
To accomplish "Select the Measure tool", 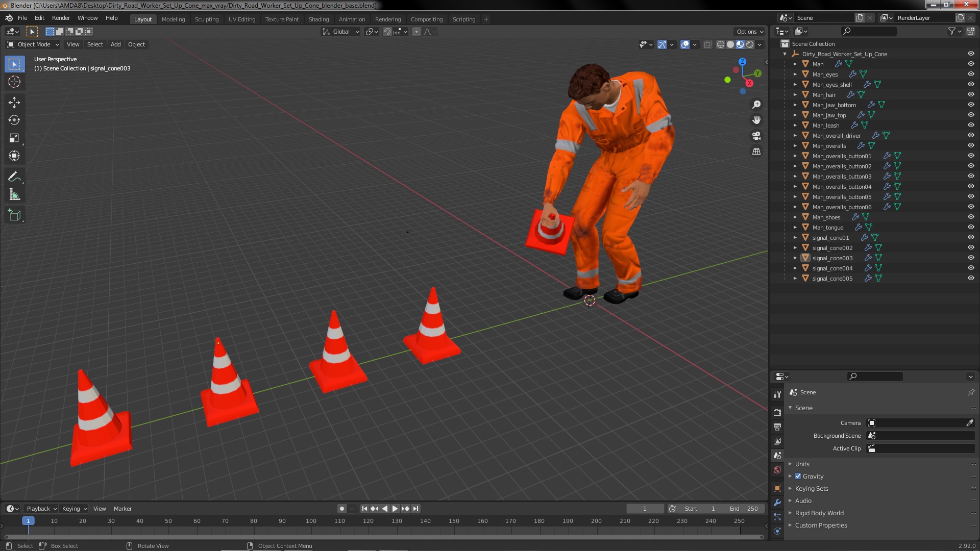I will 14,195.
